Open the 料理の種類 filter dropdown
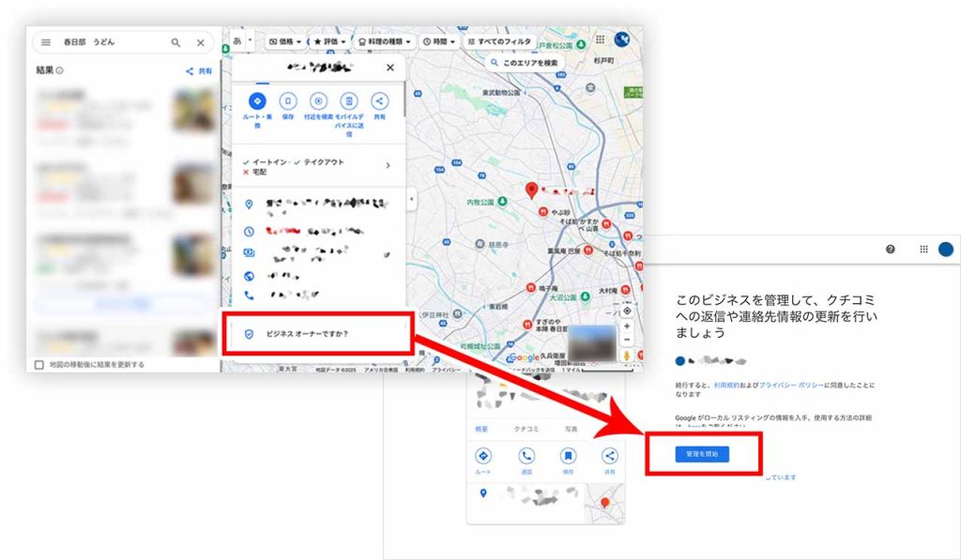 [384, 41]
